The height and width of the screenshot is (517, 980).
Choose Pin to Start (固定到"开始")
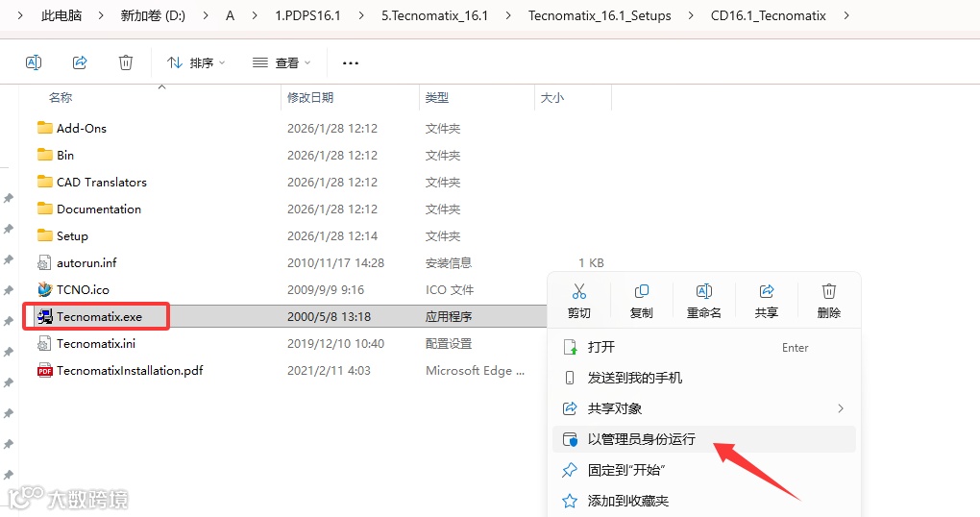coord(703,470)
